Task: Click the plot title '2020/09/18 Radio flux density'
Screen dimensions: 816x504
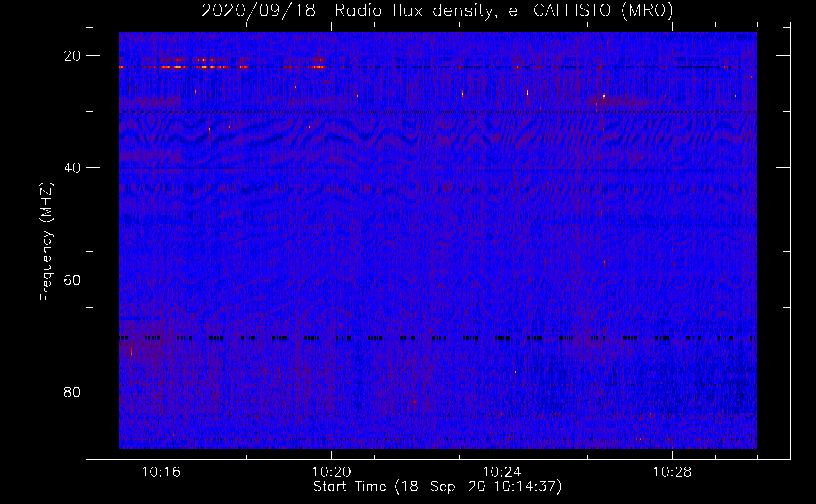Action: (x=437, y=10)
